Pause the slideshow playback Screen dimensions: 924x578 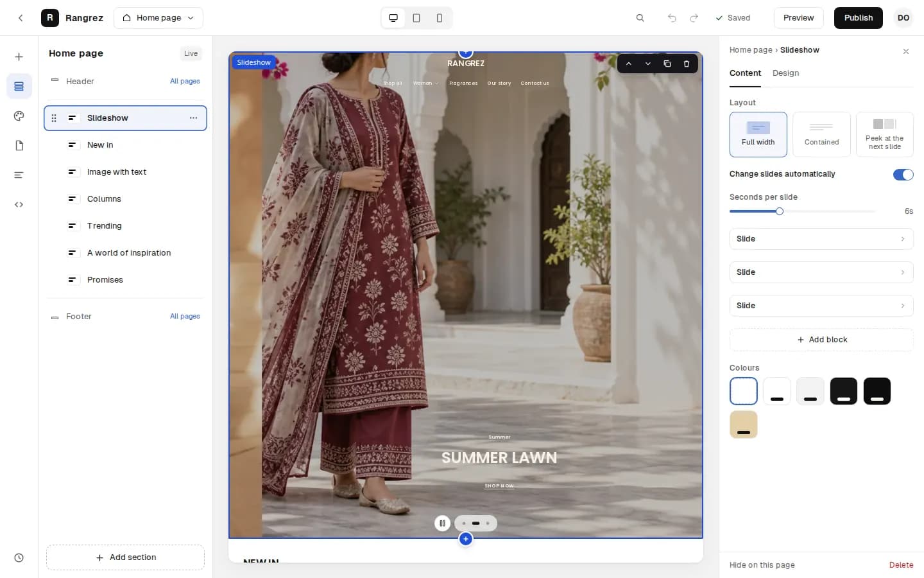click(442, 523)
